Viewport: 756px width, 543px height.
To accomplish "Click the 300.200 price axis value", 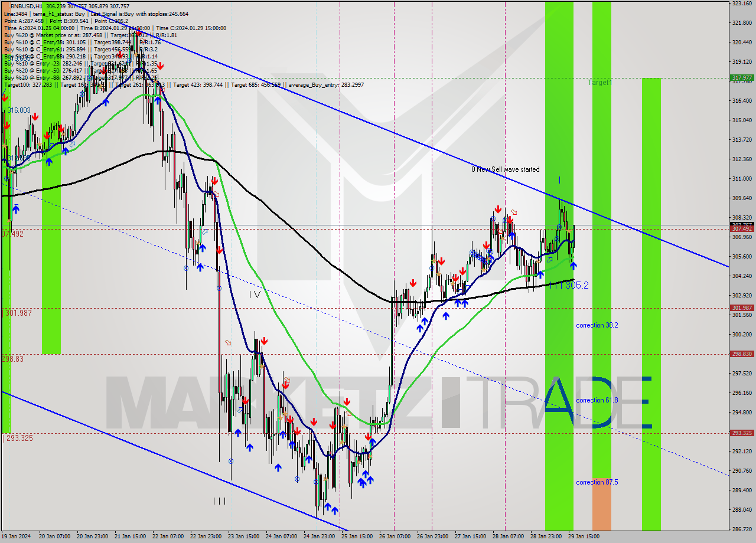I will (x=742, y=334).
